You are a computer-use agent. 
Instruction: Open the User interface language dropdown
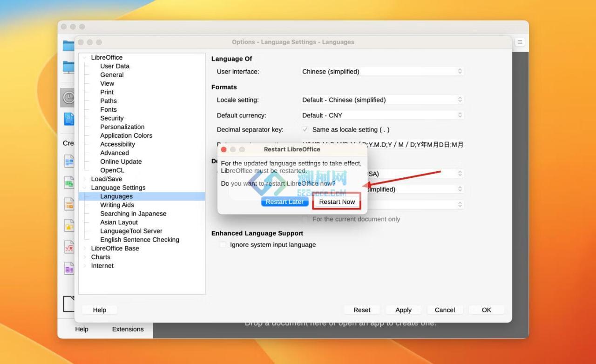point(383,71)
